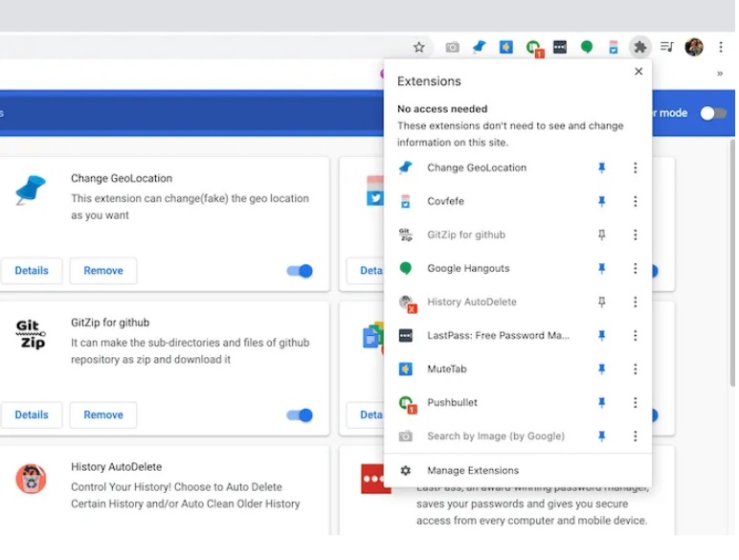Click the page's vertical scrollbar

(x=731, y=262)
